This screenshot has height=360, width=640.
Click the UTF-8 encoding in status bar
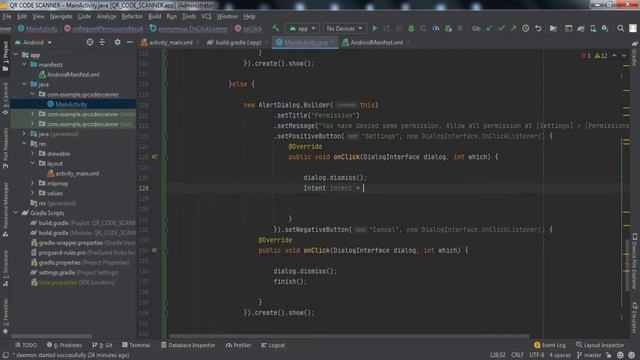pyautogui.click(x=537, y=355)
